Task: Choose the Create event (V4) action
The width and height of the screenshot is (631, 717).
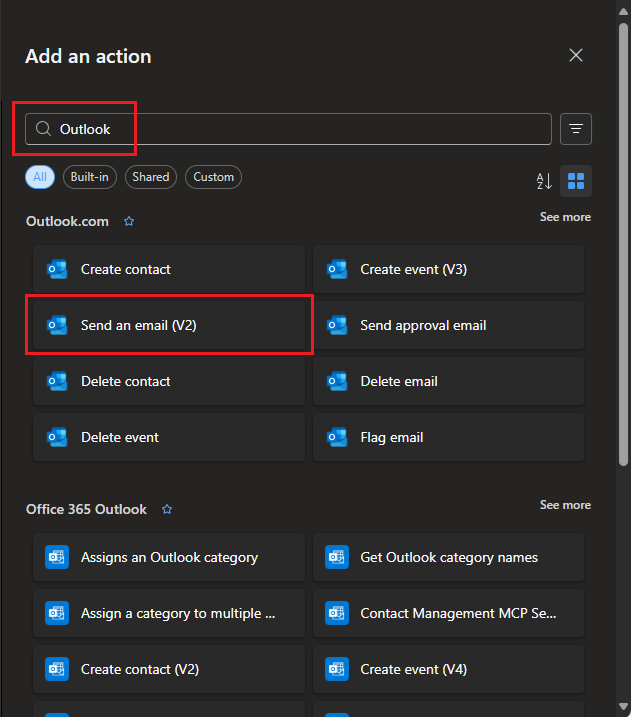Action: click(448, 669)
